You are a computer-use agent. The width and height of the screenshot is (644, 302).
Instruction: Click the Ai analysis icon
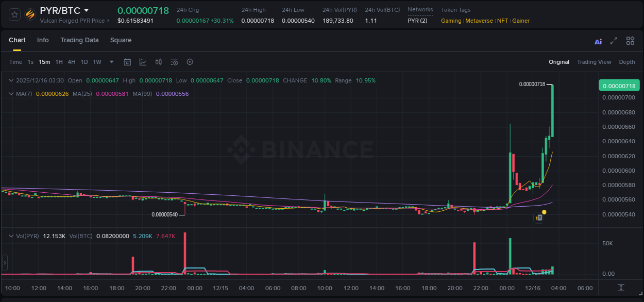click(x=598, y=41)
